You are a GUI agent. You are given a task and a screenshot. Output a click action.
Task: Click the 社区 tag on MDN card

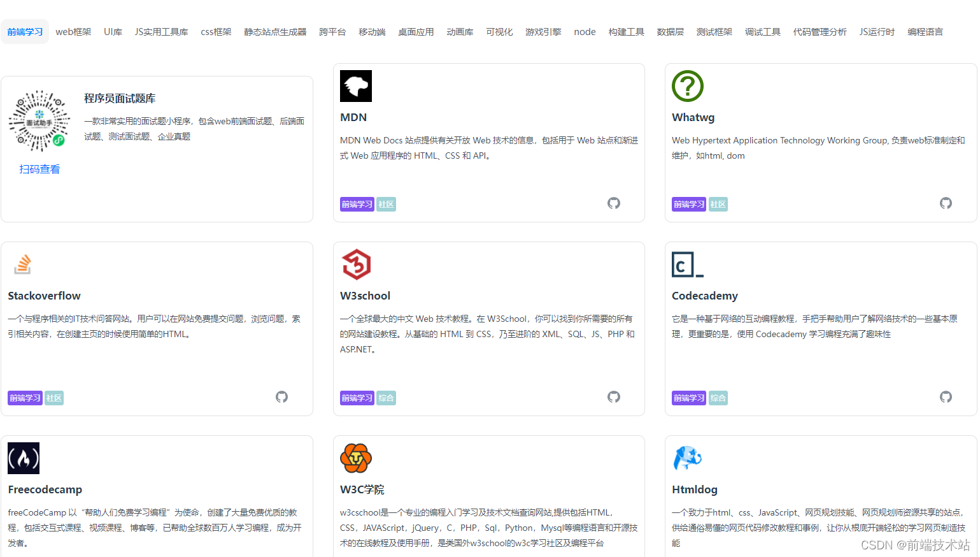pyautogui.click(x=386, y=205)
